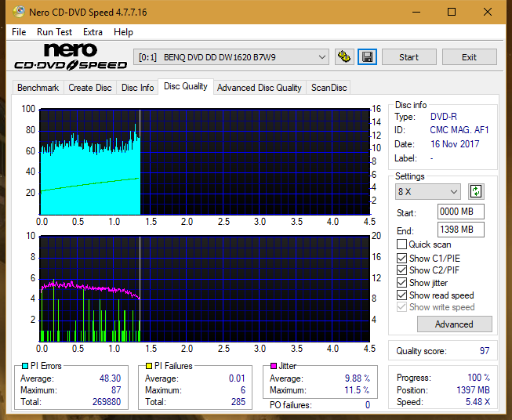
Task: Switch to the Benchmark tab
Action: [x=38, y=88]
